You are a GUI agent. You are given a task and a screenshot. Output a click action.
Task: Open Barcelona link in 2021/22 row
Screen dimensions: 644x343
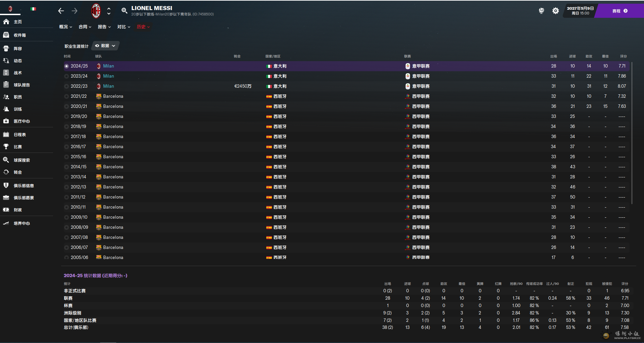point(113,96)
